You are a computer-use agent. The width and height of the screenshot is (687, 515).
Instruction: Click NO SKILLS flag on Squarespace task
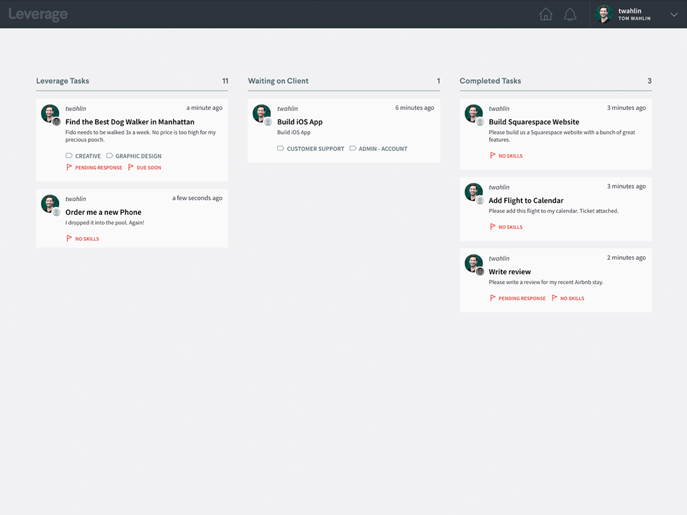click(x=506, y=156)
